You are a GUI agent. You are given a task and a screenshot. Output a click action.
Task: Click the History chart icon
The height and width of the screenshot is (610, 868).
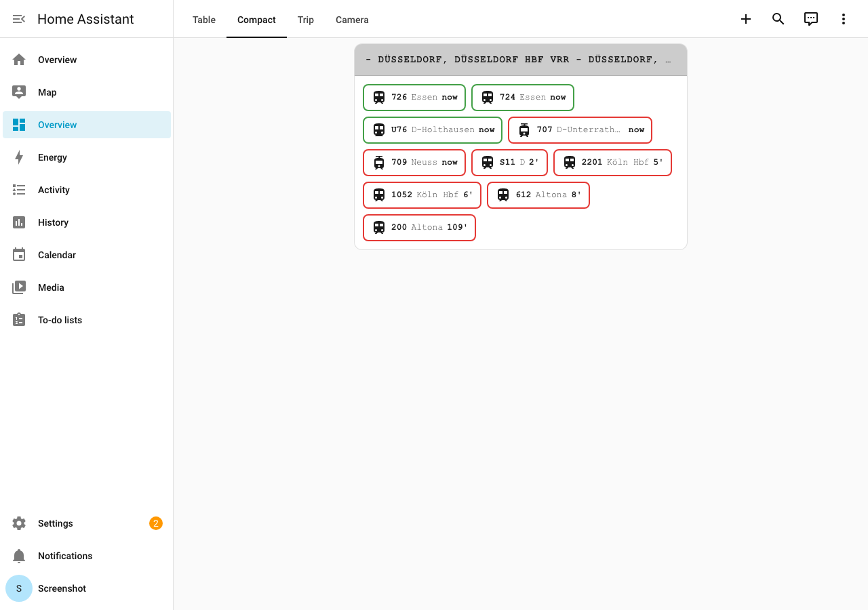19,222
